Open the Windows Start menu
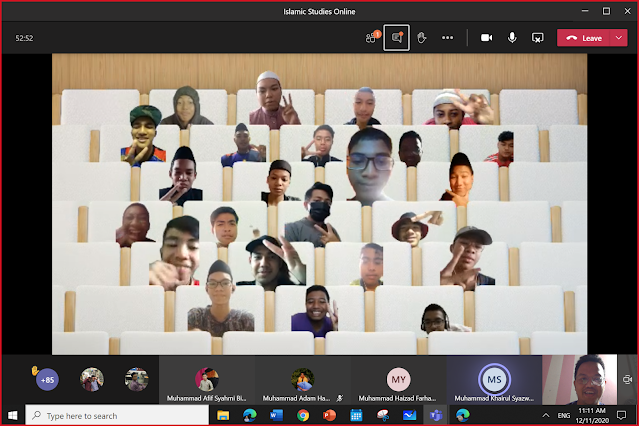The image size is (639, 426). pyautogui.click(x=13, y=415)
